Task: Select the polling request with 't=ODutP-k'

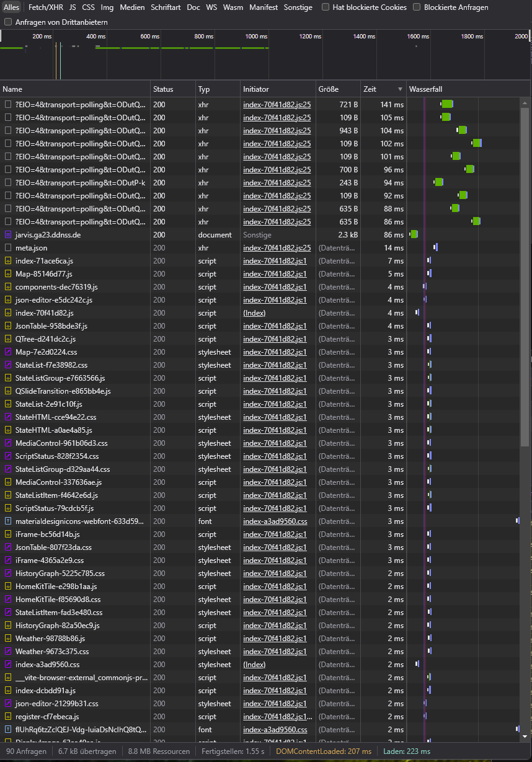Action: pos(80,183)
